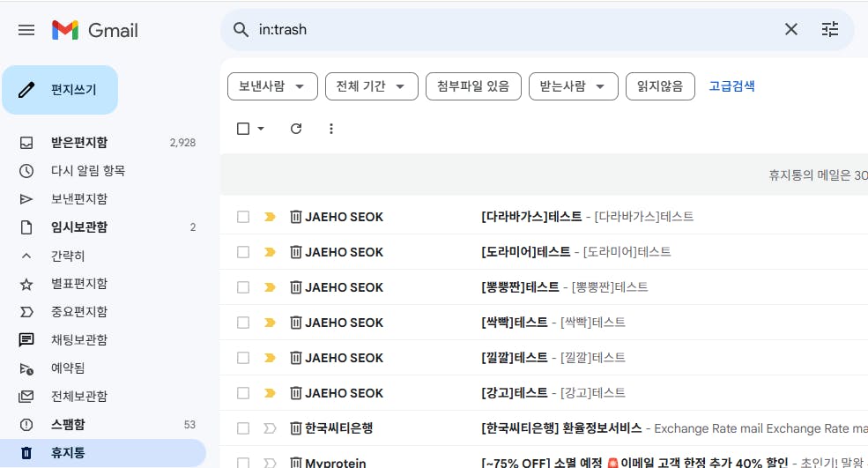Open the more options three-dot menu
This screenshot has height=468, width=868.
331,129
